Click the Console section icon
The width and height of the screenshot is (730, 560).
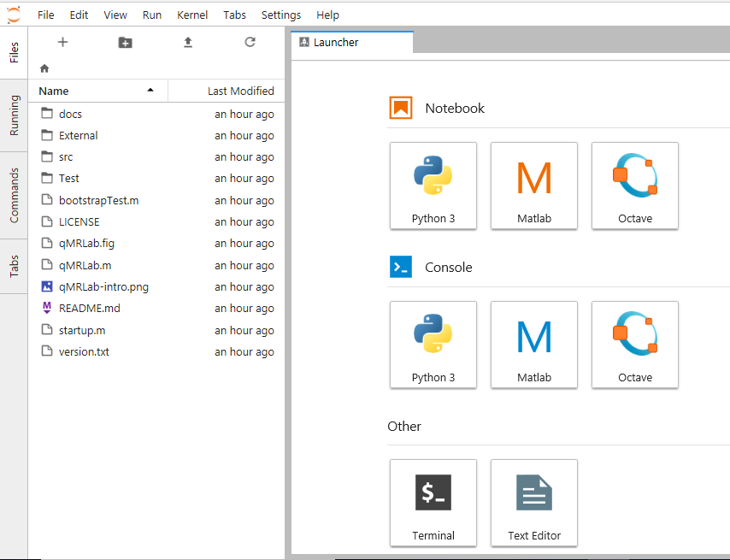click(401, 267)
